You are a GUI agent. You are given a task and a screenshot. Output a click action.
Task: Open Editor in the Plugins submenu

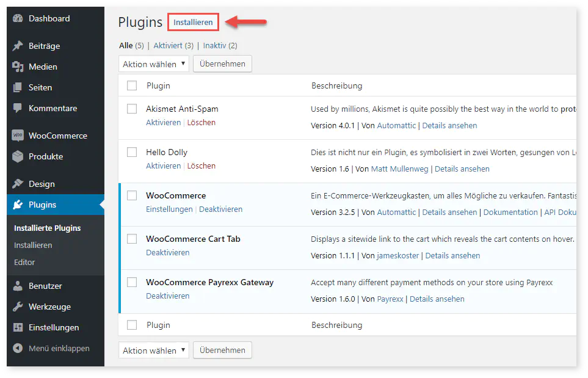point(24,262)
